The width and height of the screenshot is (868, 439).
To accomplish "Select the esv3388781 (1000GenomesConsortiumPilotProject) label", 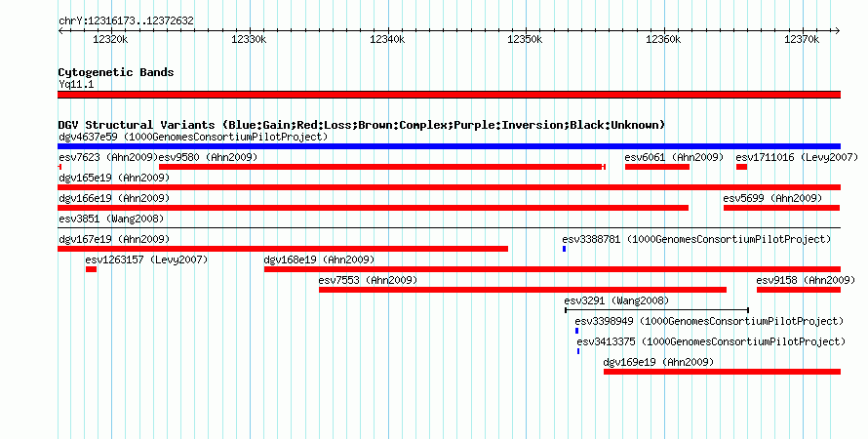I will [x=696, y=239].
